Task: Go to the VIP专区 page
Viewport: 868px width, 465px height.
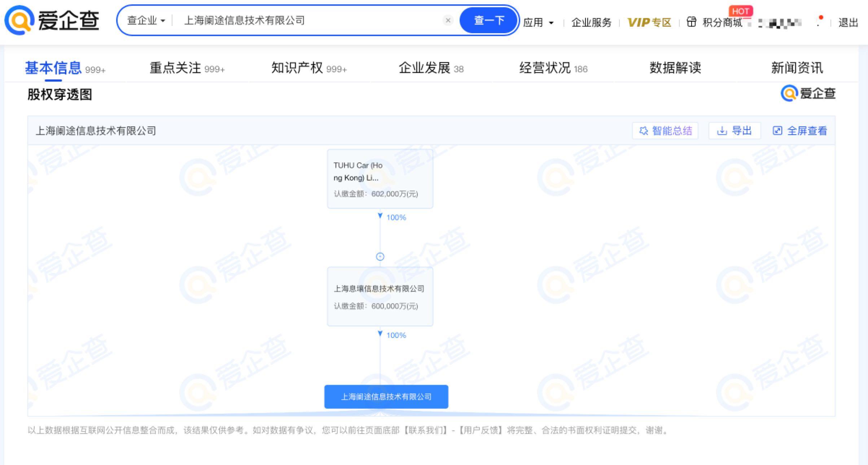Action: [x=649, y=22]
